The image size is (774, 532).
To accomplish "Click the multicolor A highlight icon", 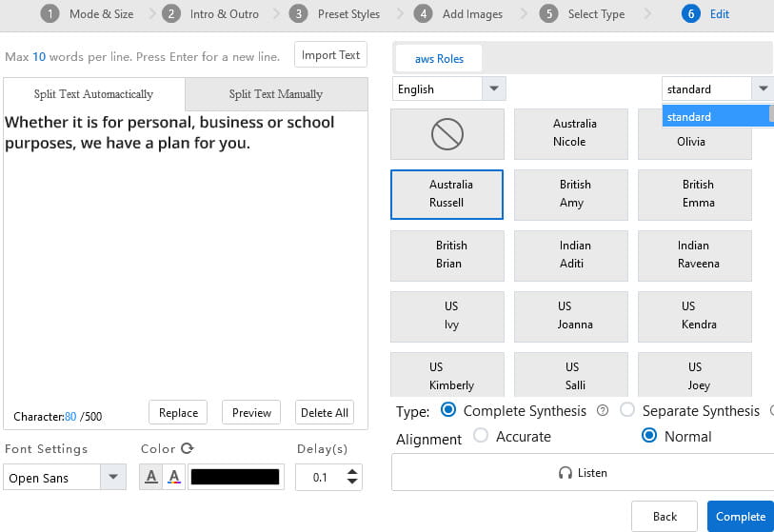I will pos(174,478).
